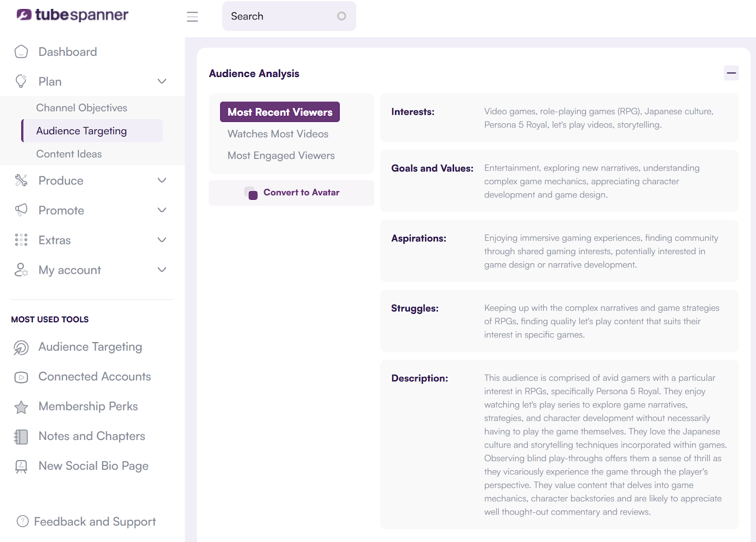
Task: Toggle the hamburger menu icon
Action: pyautogui.click(x=192, y=17)
